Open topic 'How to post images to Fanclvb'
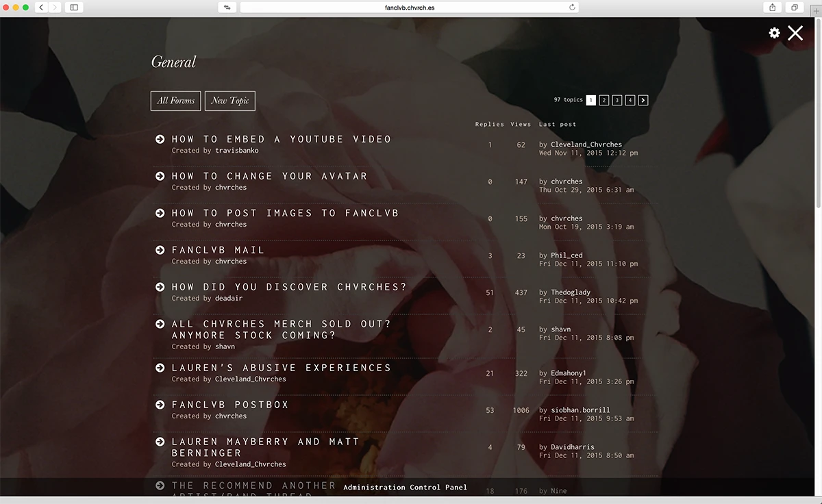The width and height of the screenshot is (822, 504). coord(285,213)
